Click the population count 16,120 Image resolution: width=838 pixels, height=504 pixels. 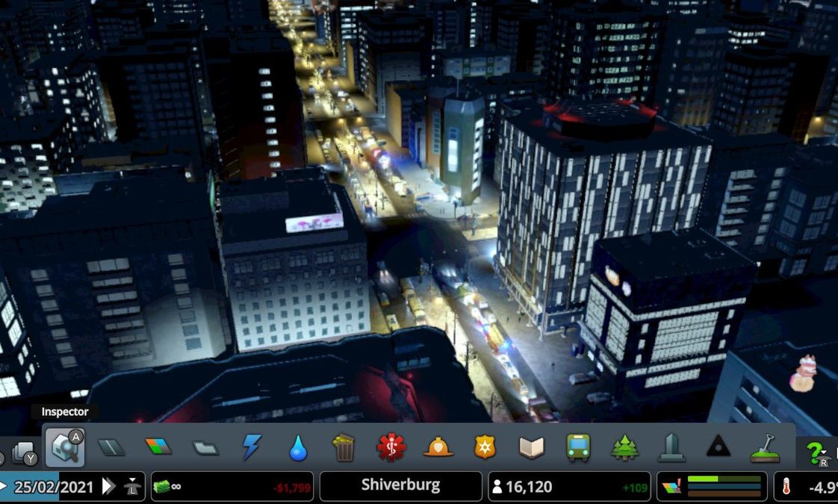click(x=529, y=487)
